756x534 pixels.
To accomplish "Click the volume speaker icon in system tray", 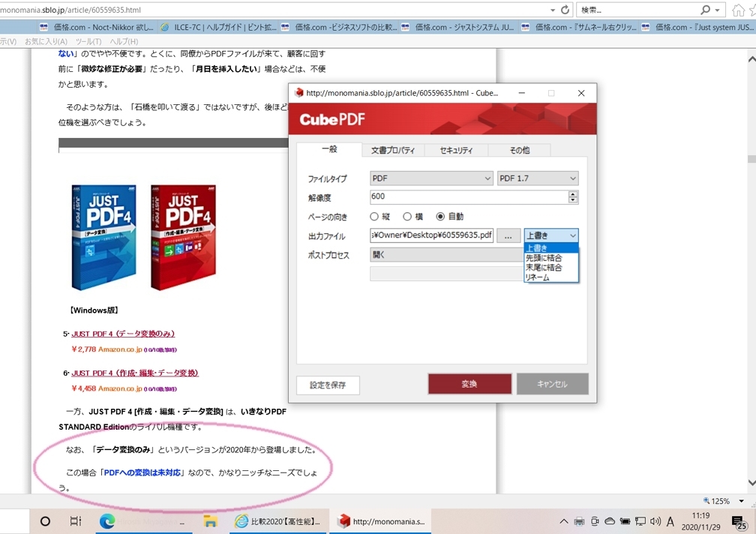I will click(x=656, y=520).
